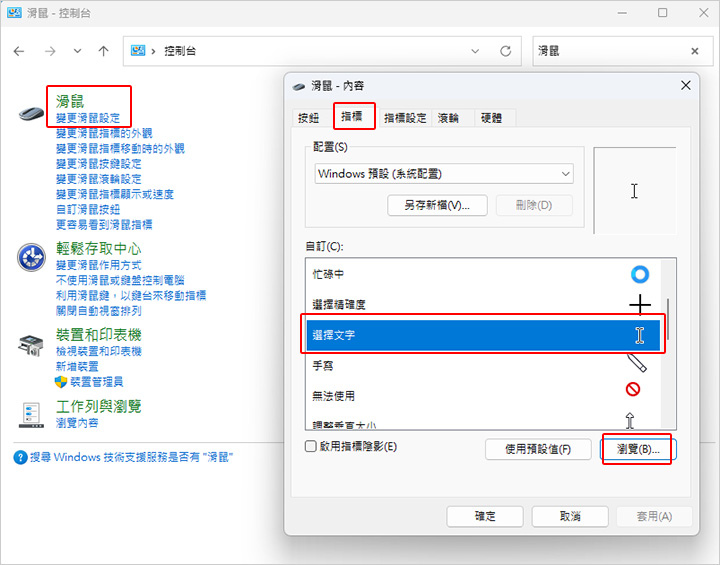Click the refresh icon in address bar
The height and width of the screenshot is (565, 720).
(506, 51)
